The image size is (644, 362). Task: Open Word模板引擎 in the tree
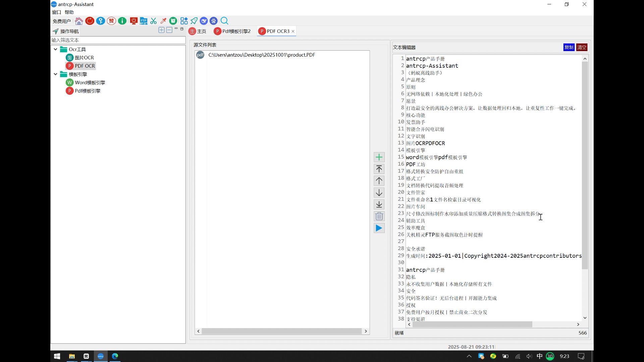pyautogui.click(x=86, y=82)
